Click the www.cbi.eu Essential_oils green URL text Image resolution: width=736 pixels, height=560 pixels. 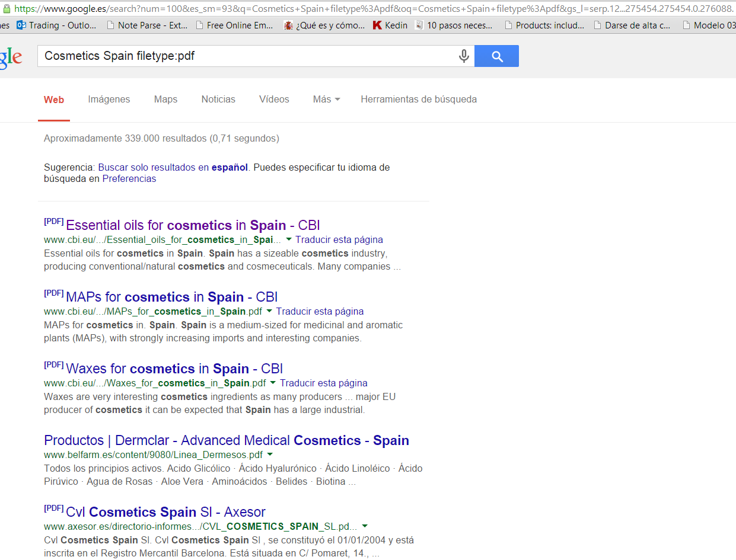tap(163, 239)
